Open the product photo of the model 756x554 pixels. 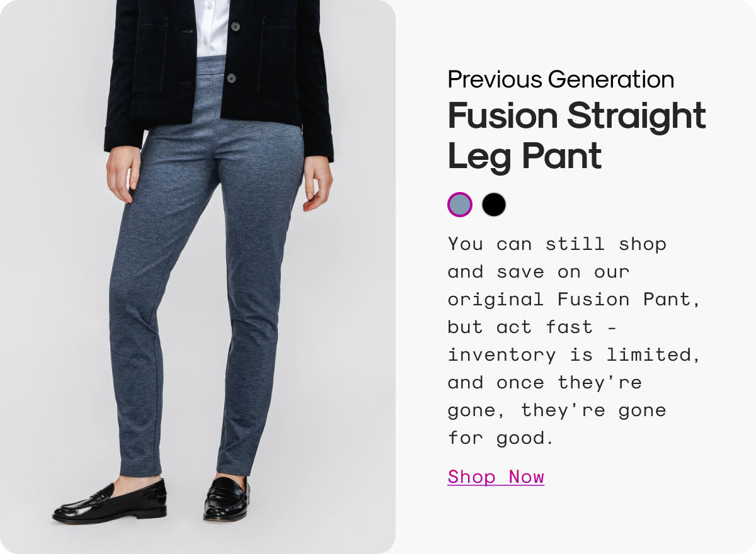(198, 277)
